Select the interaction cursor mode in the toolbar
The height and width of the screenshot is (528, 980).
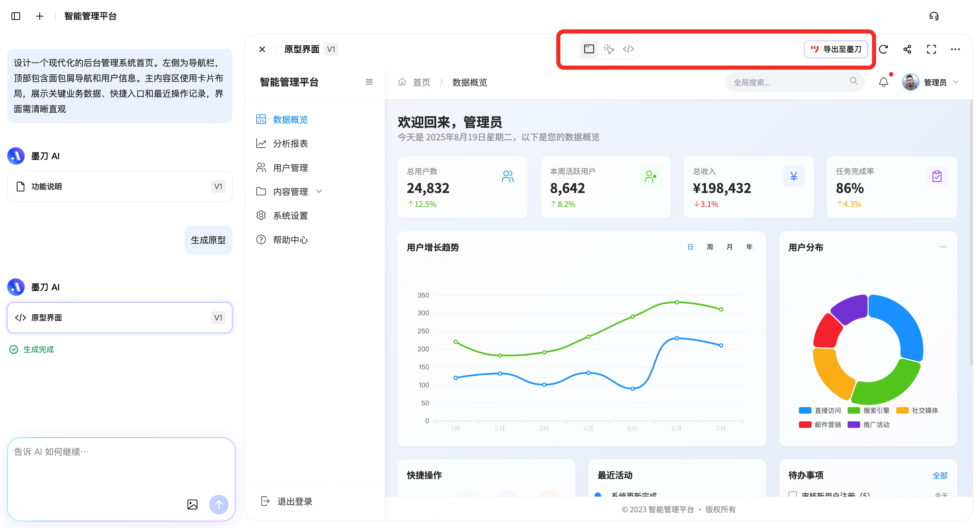point(609,49)
